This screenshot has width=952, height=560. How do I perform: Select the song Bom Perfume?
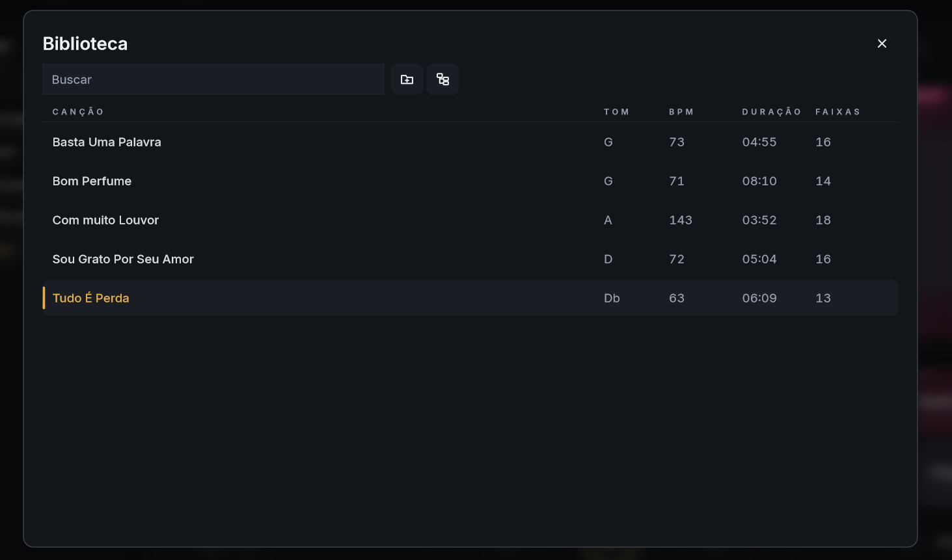click(470, 181)
